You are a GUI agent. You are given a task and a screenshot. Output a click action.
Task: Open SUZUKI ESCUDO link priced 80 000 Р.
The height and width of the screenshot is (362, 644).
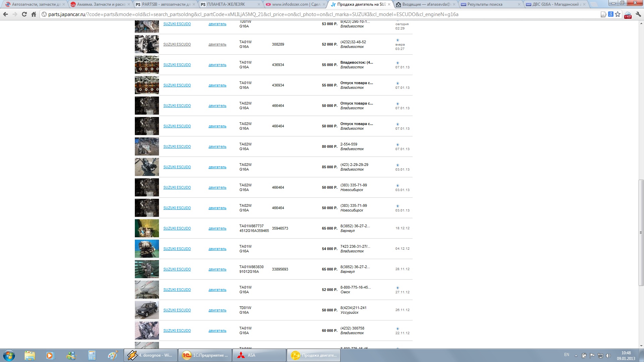click(x=177, y=146)
